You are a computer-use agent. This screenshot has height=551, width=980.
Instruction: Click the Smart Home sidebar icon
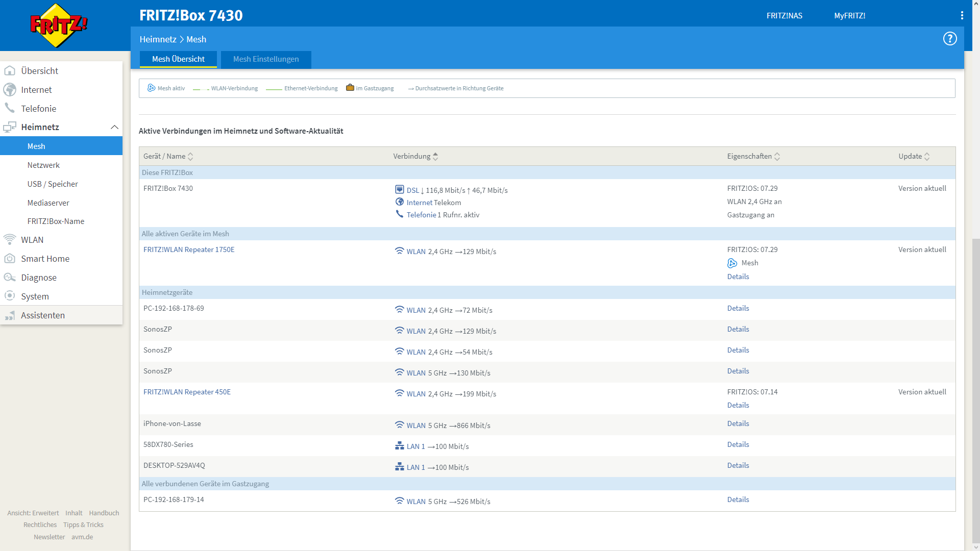click(10, 259)
